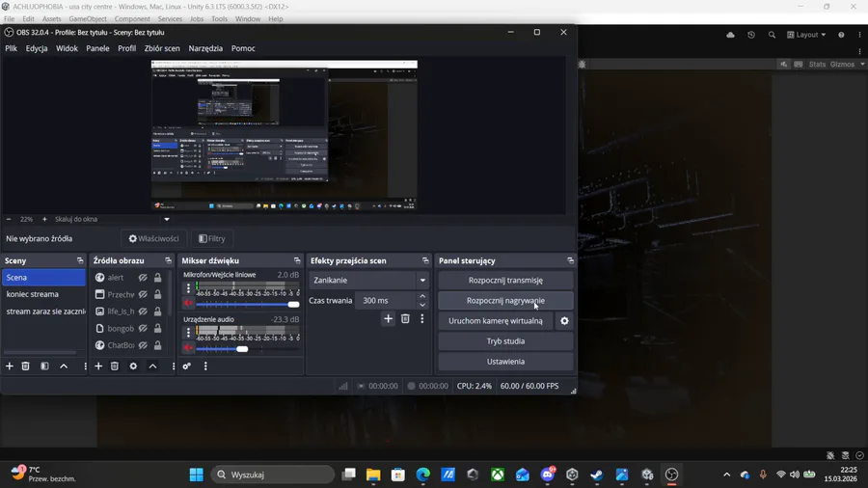Open Panele menu in OBS
The image size is (868, 488).
98,48
